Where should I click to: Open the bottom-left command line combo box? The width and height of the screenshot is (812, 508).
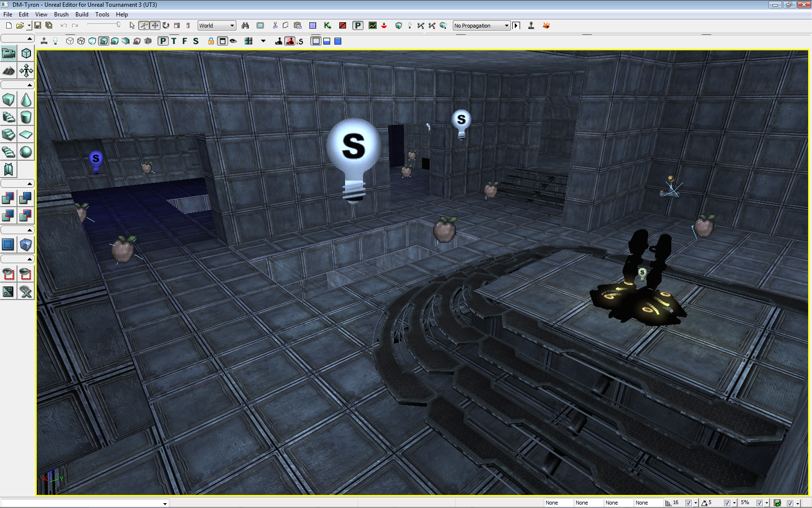85,503
